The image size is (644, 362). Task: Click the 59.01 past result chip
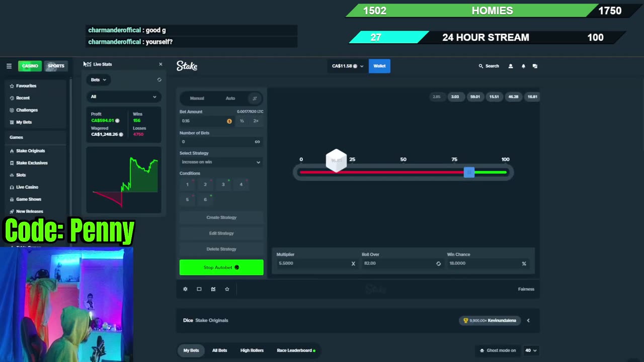point(475,97)
